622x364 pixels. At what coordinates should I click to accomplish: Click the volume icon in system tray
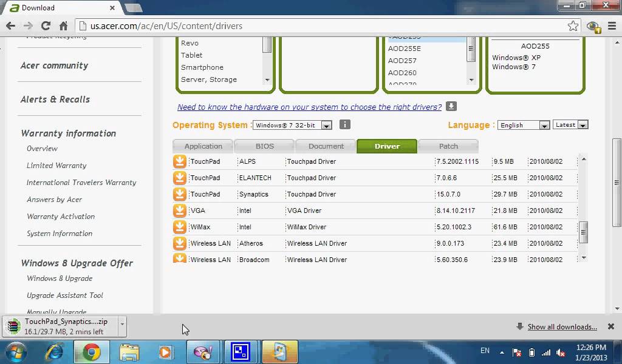pyautogui.click(x=561, y=352)
